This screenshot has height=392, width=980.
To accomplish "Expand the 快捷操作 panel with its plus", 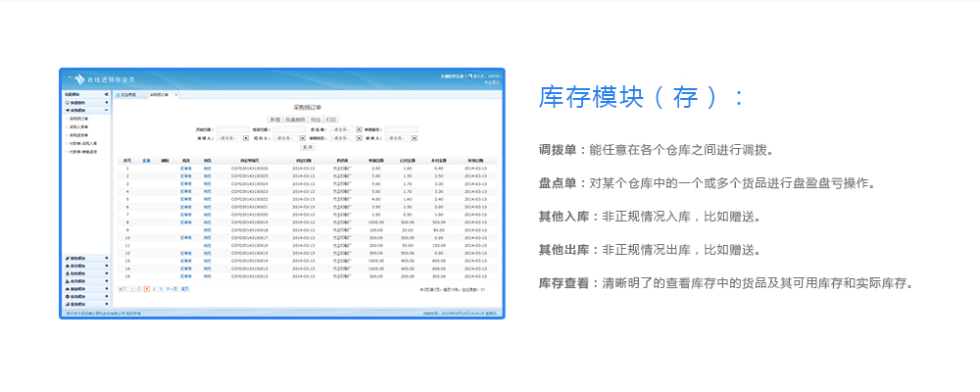I will coord(107,102).
